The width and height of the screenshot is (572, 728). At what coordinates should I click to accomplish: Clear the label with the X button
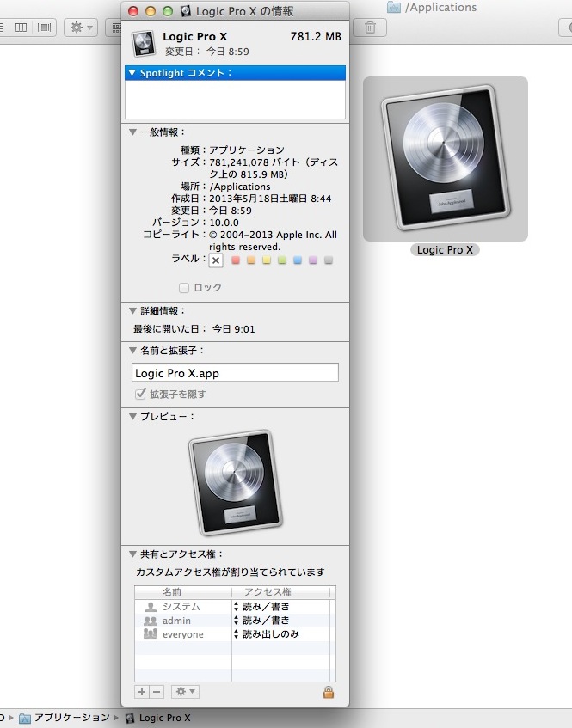pos(216,260)
